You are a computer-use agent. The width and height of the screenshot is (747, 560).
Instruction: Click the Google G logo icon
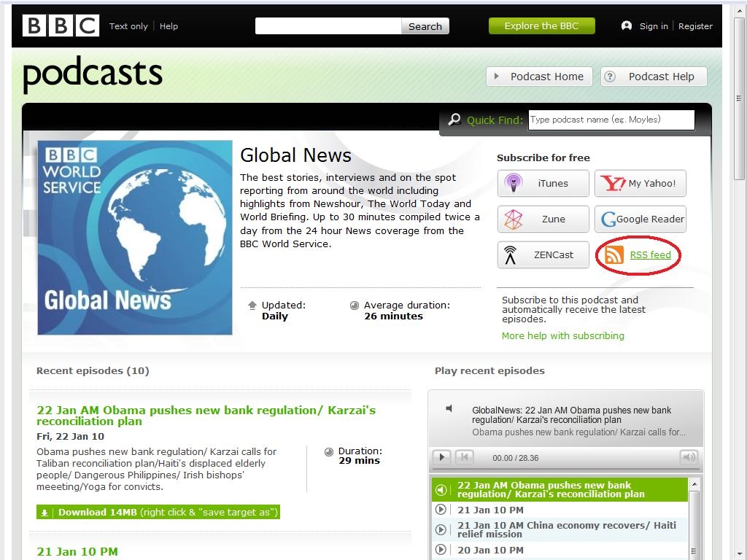pyautogui.click(x=608, y=219)
